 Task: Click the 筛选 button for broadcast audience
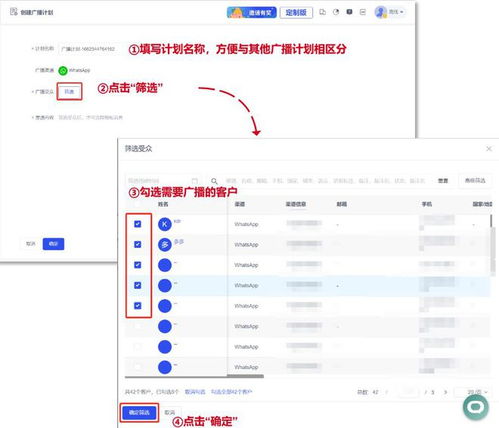[69, 92]
